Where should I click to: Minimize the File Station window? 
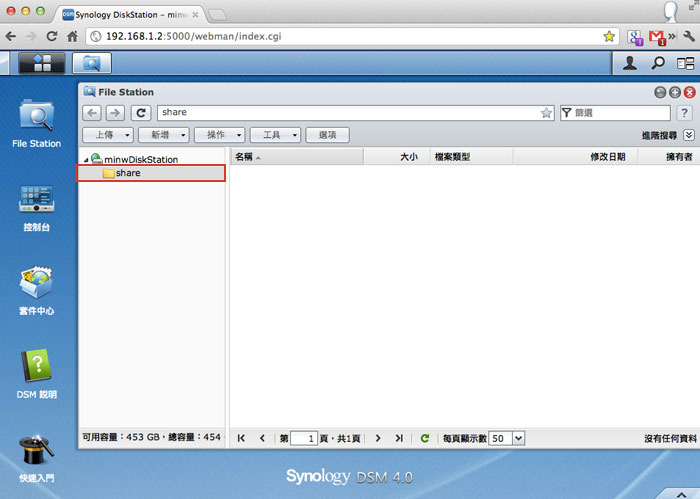[x=660, y=92]
